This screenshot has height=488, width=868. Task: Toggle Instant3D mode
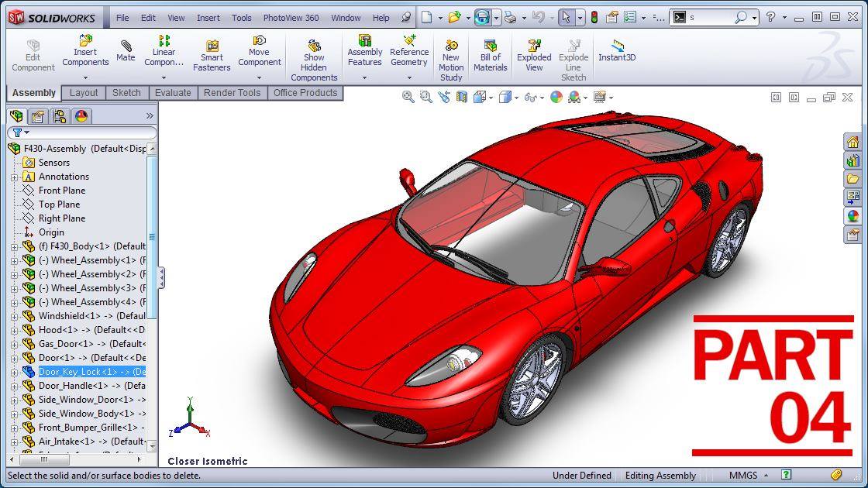pyautogui.click(x=617, y=50)
